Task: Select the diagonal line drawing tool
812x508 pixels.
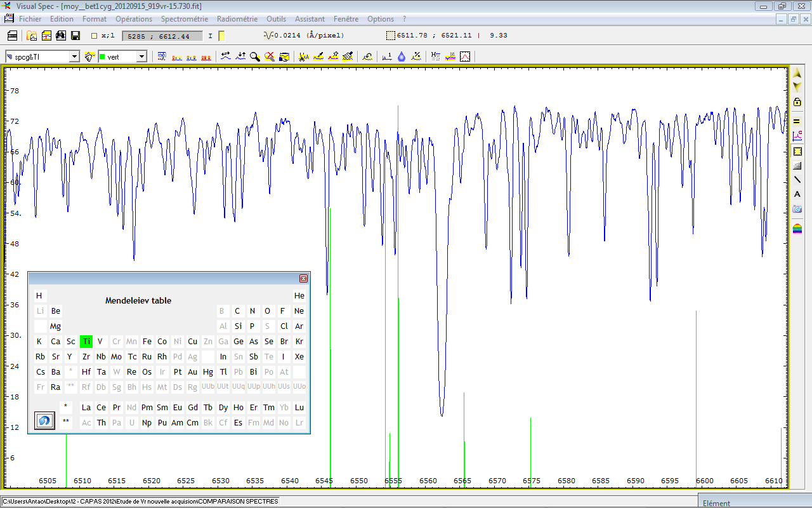Action: pos(797,180)
